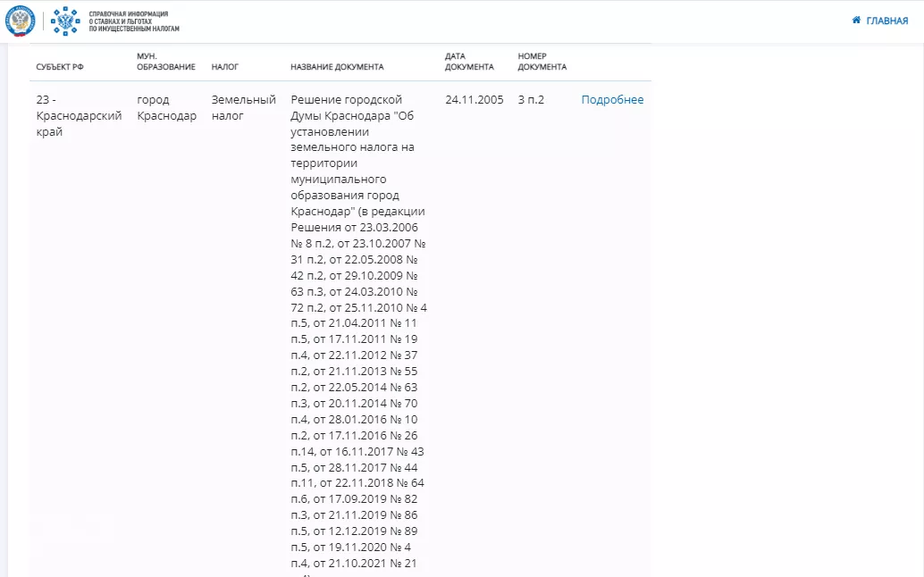
Task: Click the НАЛОГ column header
Action: 224,67
